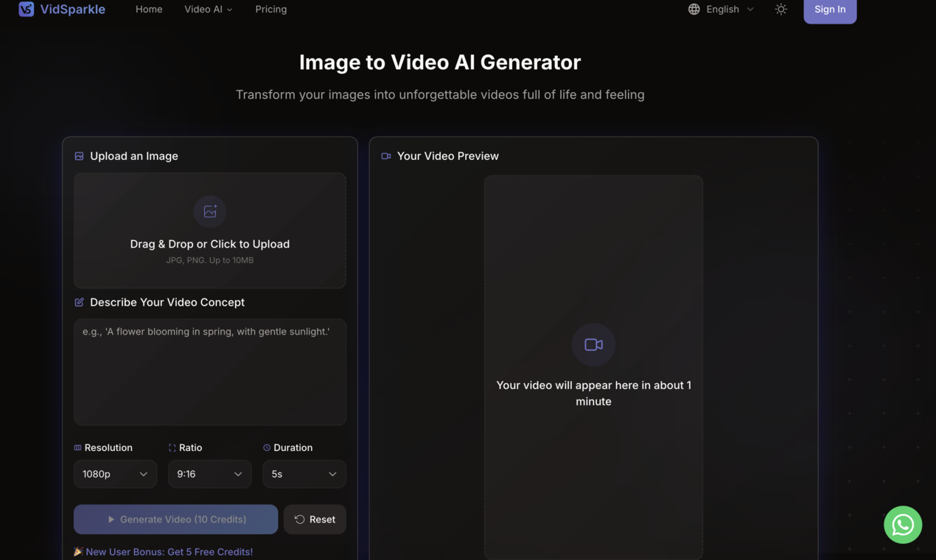The width and height of the screenshot is (936, 560).
Task: Click the Transform your images subtitle
Action: [x=440, y=94]
